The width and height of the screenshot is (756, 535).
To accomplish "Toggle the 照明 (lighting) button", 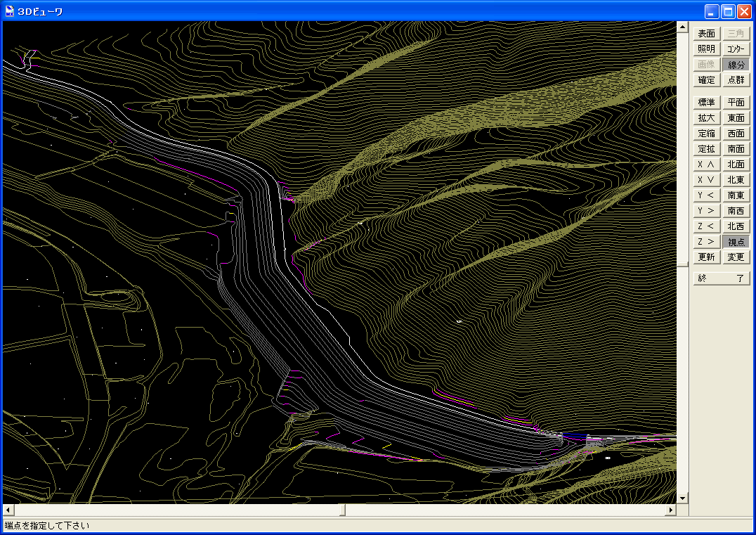I will [707, 49].
